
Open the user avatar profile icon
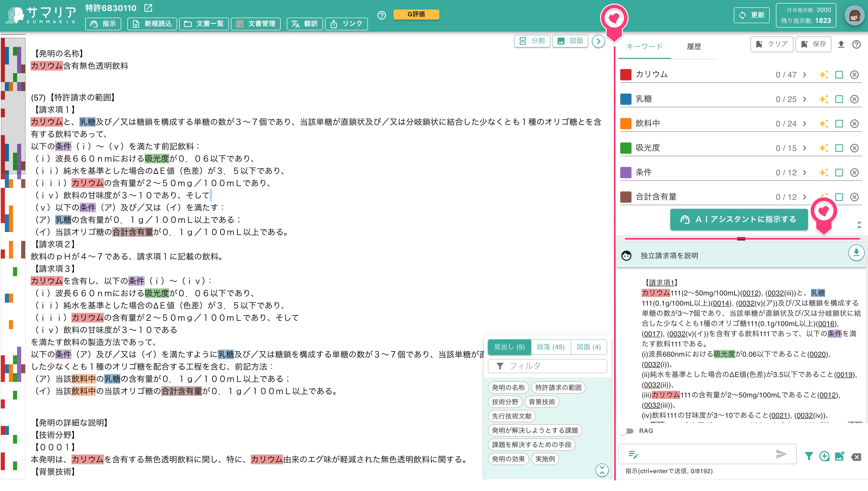[x=854, y=16]
